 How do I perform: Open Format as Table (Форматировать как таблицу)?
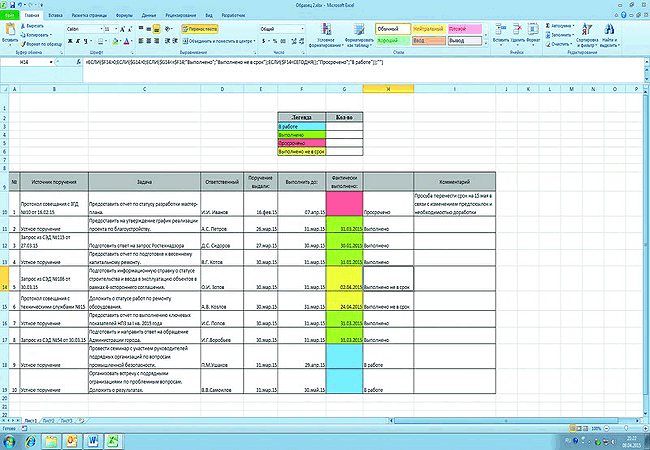coord(359,35)
